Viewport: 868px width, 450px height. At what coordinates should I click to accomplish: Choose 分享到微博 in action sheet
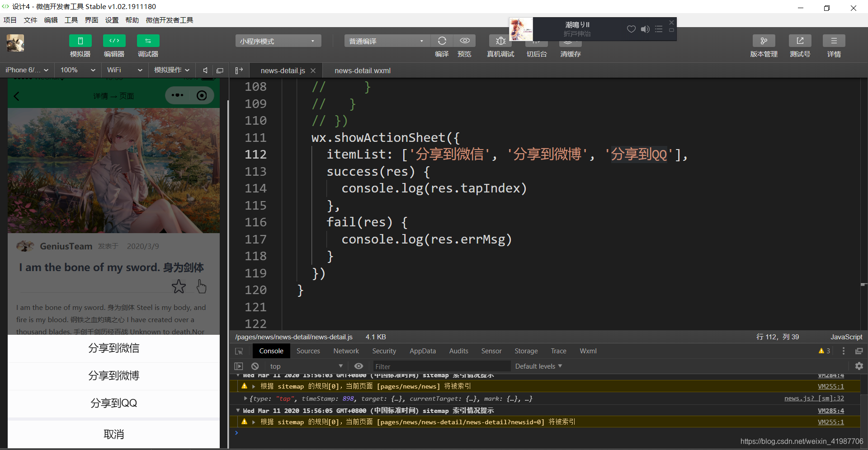point(113,376)
